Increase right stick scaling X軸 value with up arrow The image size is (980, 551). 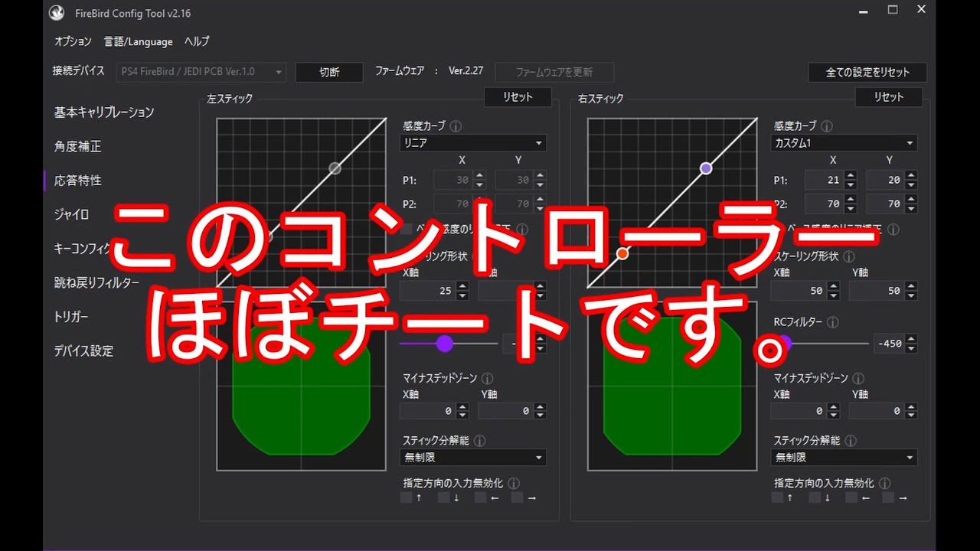click(x=833, y=286)
